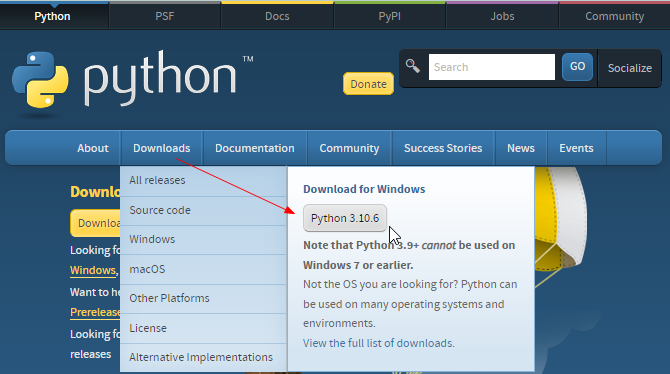This screenshot has height=374, width=670.
Task: Open the Success Stories menu
Action: (x=443, y=148)
